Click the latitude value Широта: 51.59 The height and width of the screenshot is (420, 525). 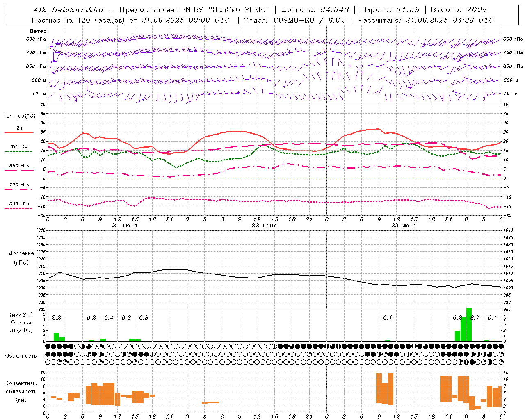[390, 10]
